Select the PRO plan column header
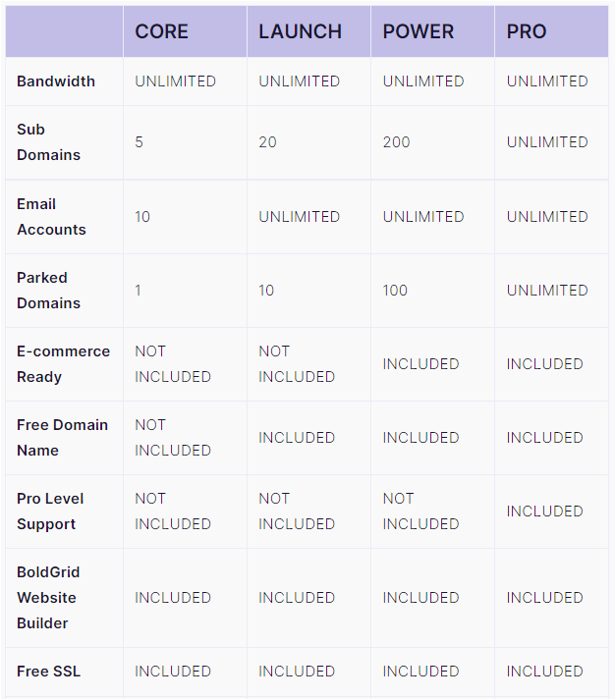The image size is (616, 700). point(527,31)
